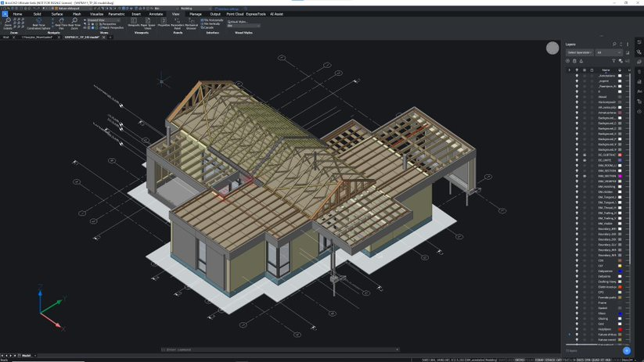Close the Start document tab

13,38
